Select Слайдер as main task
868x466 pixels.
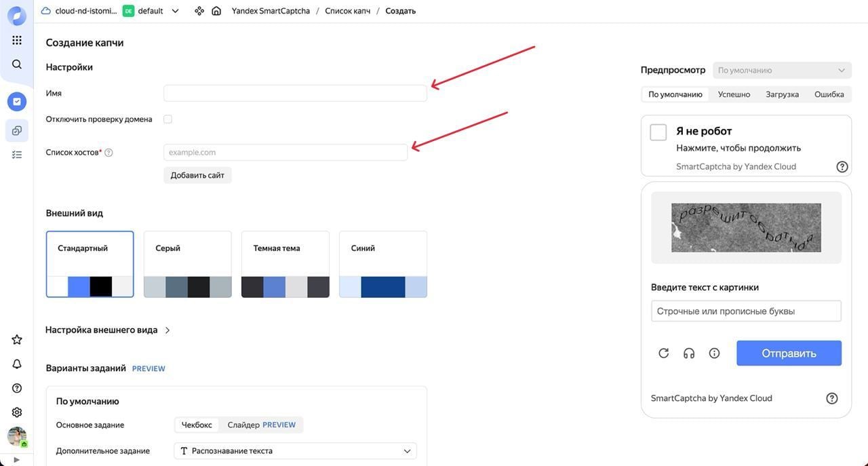pyautogui.click(x=261, y=425)
